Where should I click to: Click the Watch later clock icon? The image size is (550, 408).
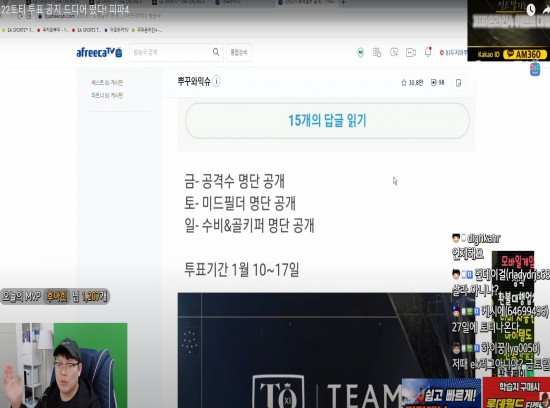[531, 9]
